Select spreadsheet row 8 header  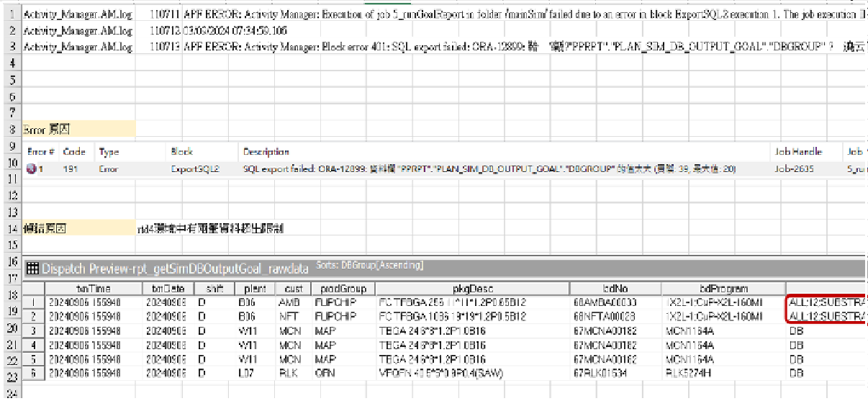[x=10, y=130]
